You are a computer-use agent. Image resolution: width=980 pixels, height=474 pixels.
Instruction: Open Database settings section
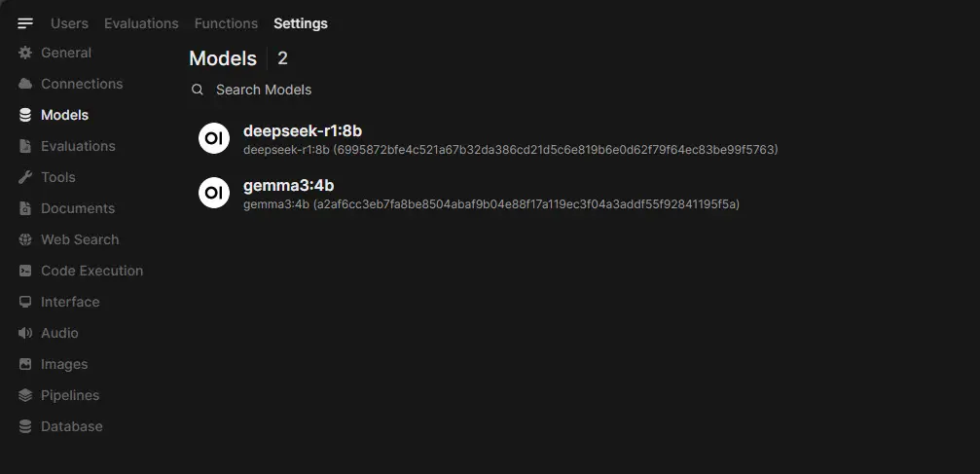[71, 426]
